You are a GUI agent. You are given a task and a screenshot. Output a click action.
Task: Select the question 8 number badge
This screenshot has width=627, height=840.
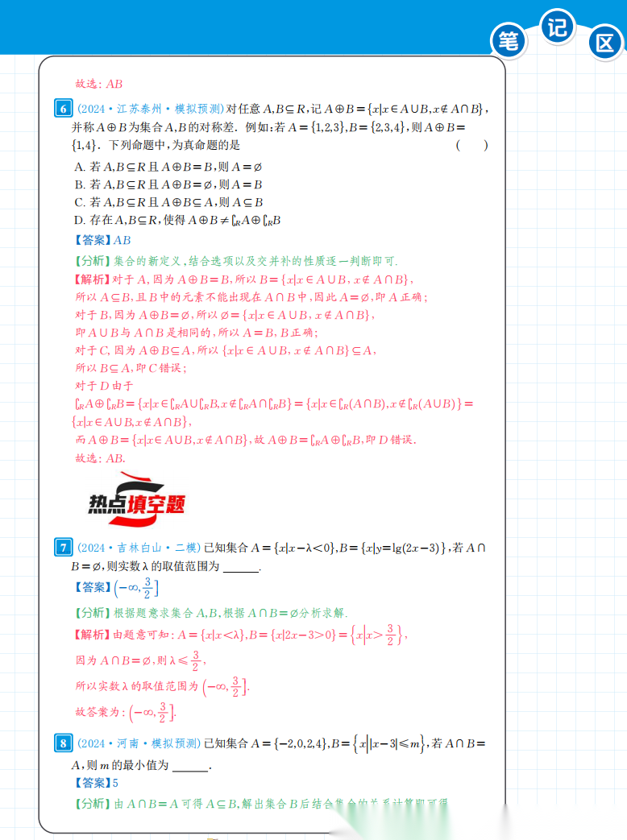click(x=63, y=743)
